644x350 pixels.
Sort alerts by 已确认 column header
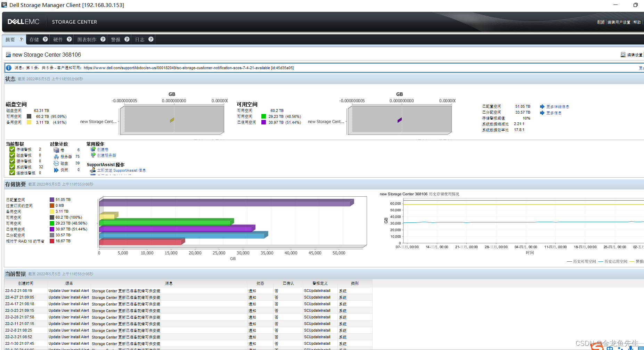click(x=288, y=283)
